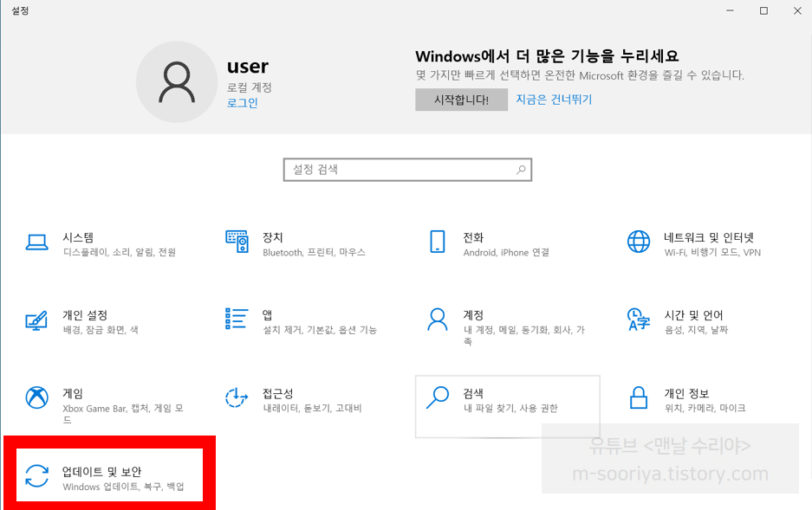Open the 시간 및 언어 title
Viewport: 812px width, 510px height.
[694, 315]
